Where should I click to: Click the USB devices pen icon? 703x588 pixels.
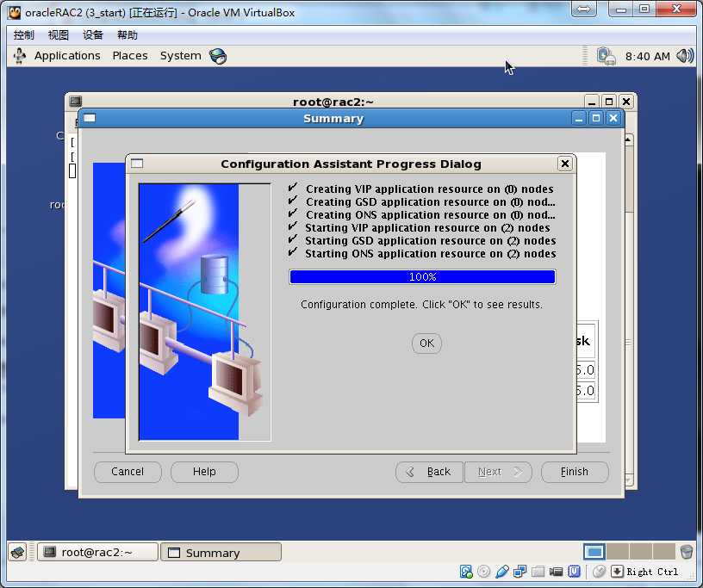click(501, 572)
